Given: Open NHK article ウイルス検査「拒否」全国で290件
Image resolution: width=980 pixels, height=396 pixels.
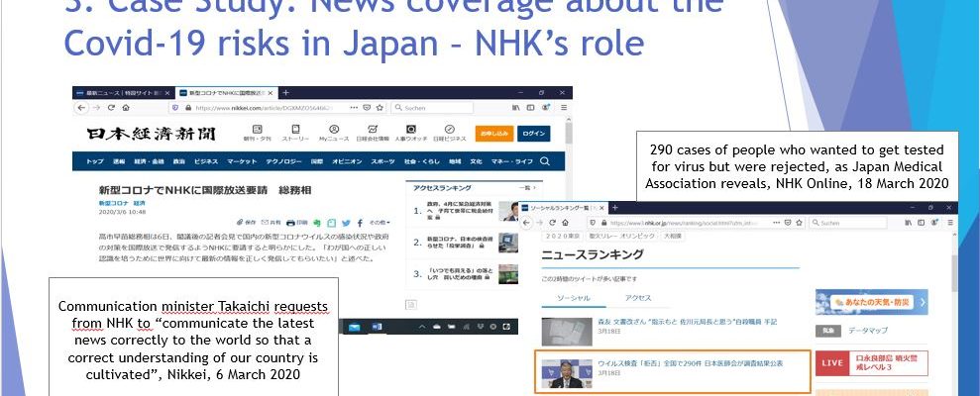Looking at the screenshot, I should tap(690, 363).
